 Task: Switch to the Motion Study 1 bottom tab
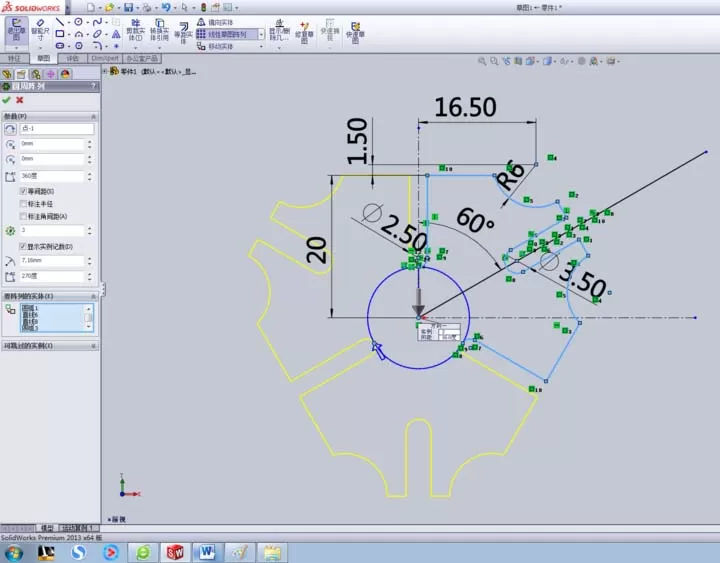(78, 528)
